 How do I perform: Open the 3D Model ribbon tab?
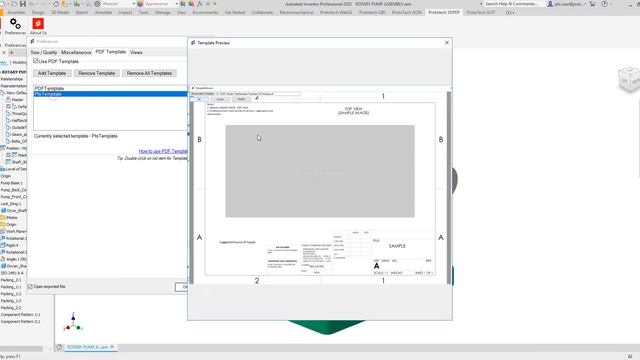point(60,13)
